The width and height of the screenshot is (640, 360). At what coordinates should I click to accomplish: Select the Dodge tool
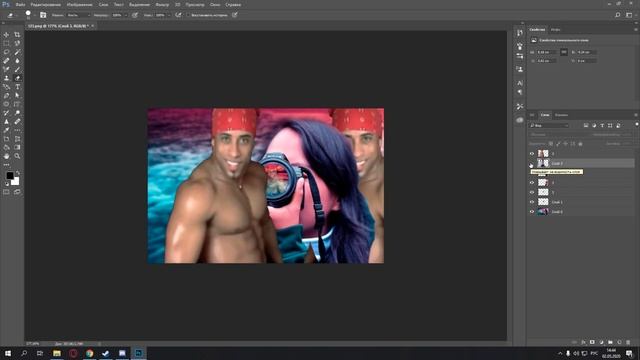click(17, 113)
